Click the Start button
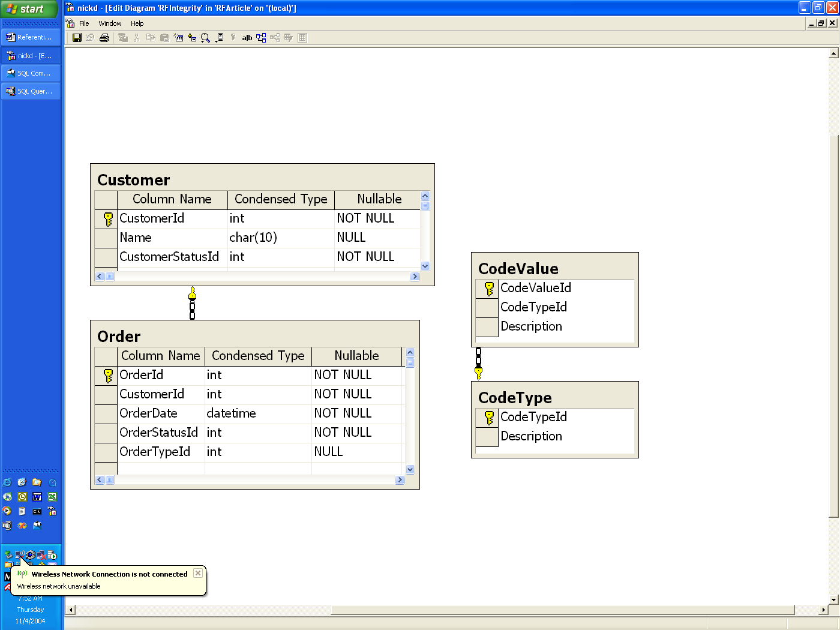Viewport: 840px width, 630px height. tap(29, 9)
